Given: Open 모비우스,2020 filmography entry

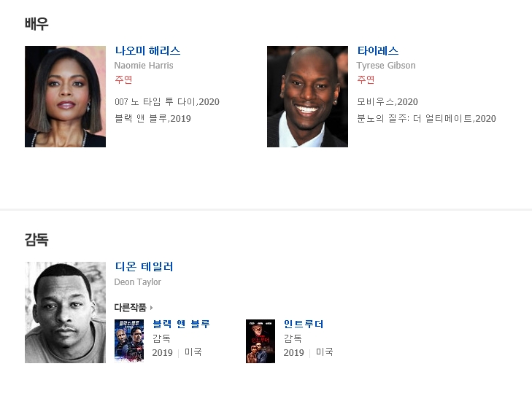Looking at the screenshot, I should point(388,101).
